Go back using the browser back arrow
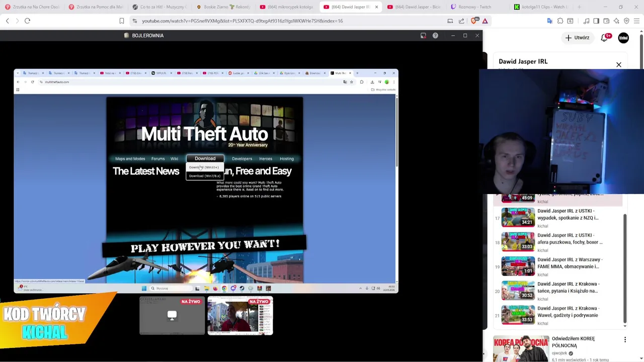The image size is (644, 362). [x=7, y=21]
